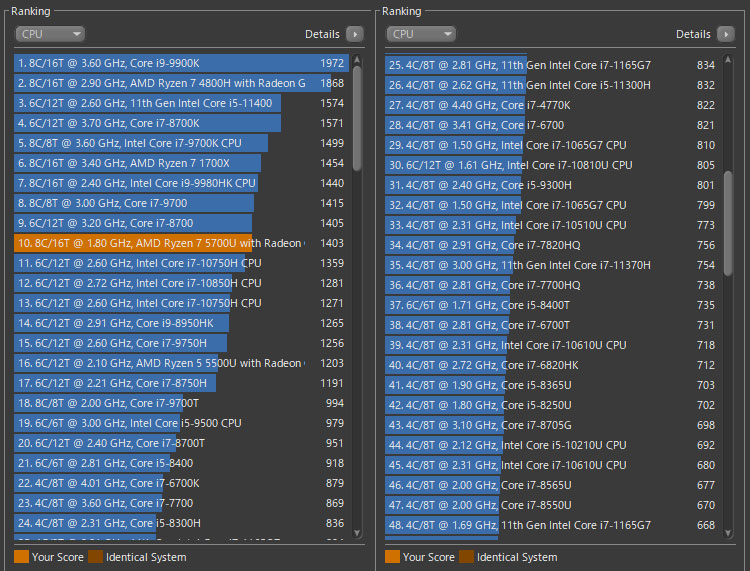Screen dimensions: 750x571
Task: Click scroll down arrow in left ranking list
Action: tap(357, 533)
